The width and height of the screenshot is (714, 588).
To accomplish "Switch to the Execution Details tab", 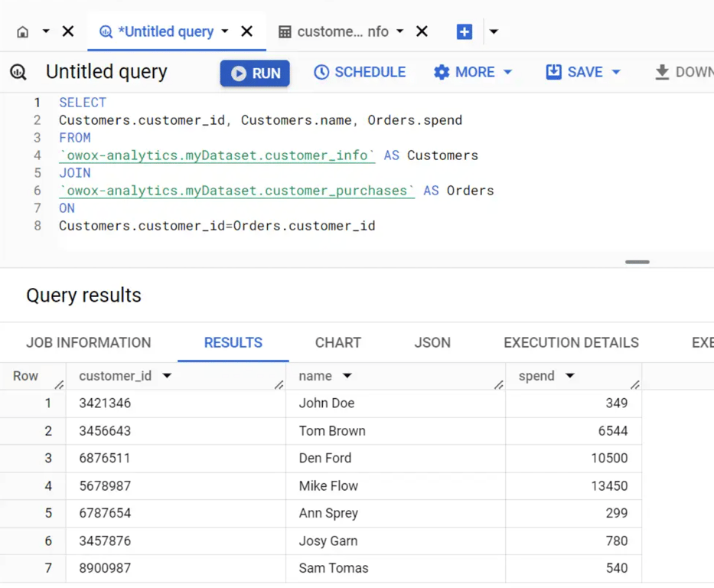I will click(571, 342).
